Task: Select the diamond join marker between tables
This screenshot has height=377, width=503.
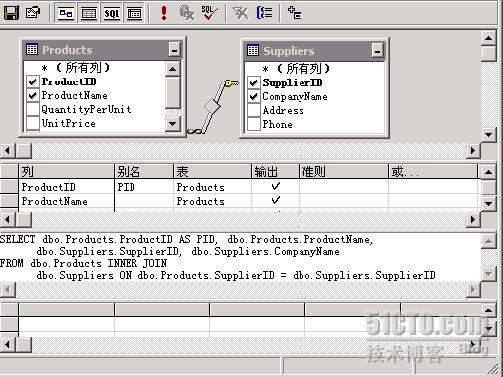Action: point(212,107)
